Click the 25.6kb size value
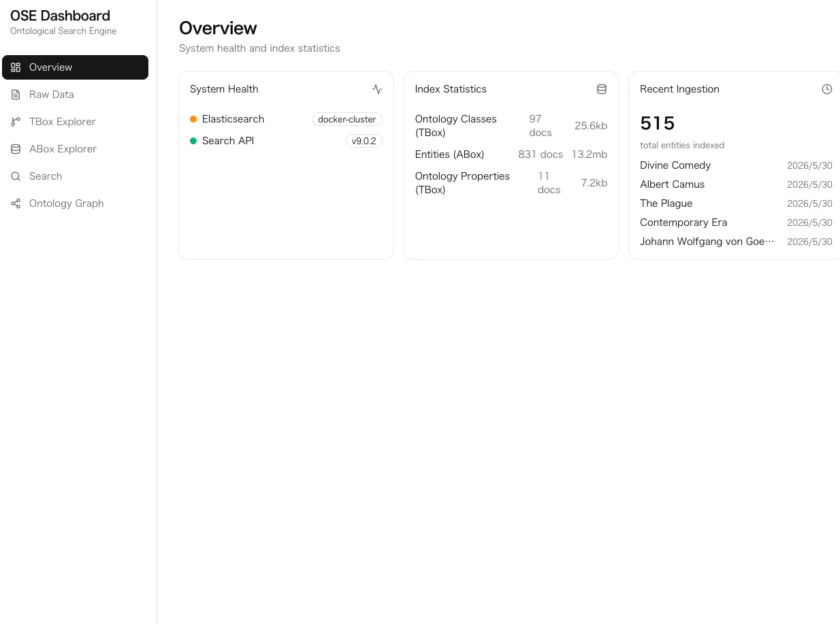 click(x=591, y=126)
